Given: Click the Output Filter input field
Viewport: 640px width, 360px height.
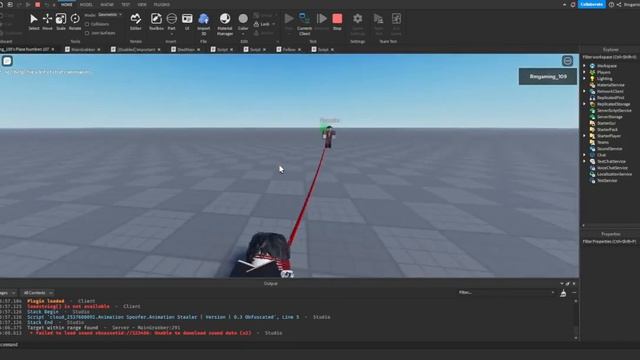Looking at the screenshot, I should pos(506,293).
